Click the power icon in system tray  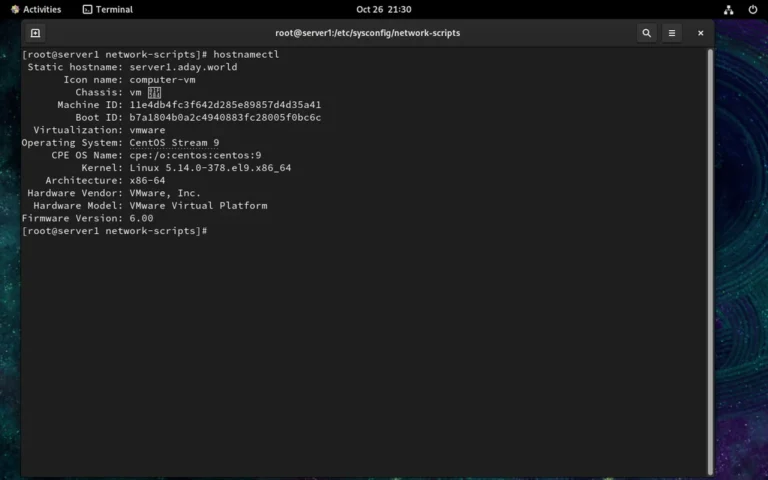752,9
